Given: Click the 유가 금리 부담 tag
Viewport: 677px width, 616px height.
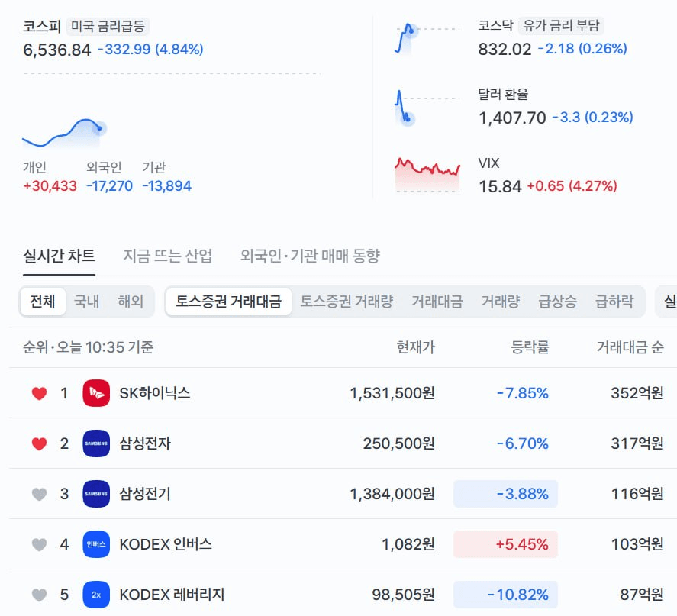Looking at the screenshot, I should click(x=561, y=25).
